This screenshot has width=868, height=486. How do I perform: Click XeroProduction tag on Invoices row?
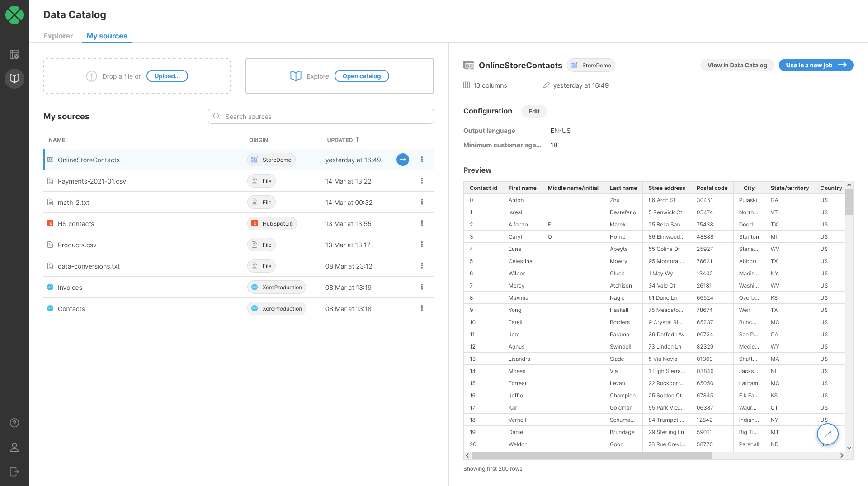[277, 287]
